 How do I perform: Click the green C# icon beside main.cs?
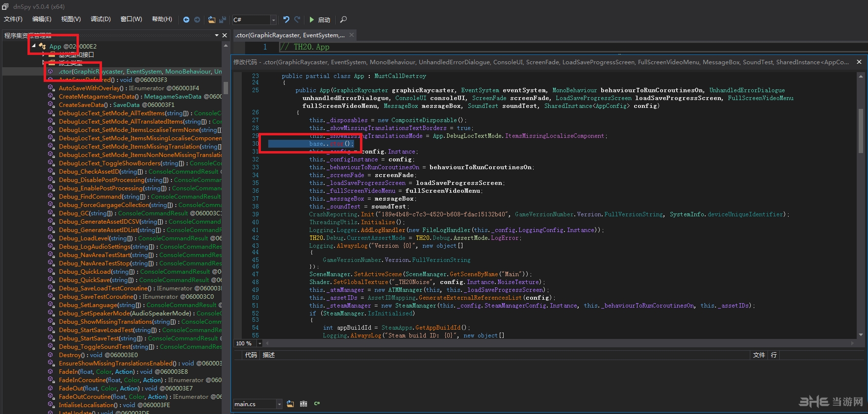tap(317, 404)
